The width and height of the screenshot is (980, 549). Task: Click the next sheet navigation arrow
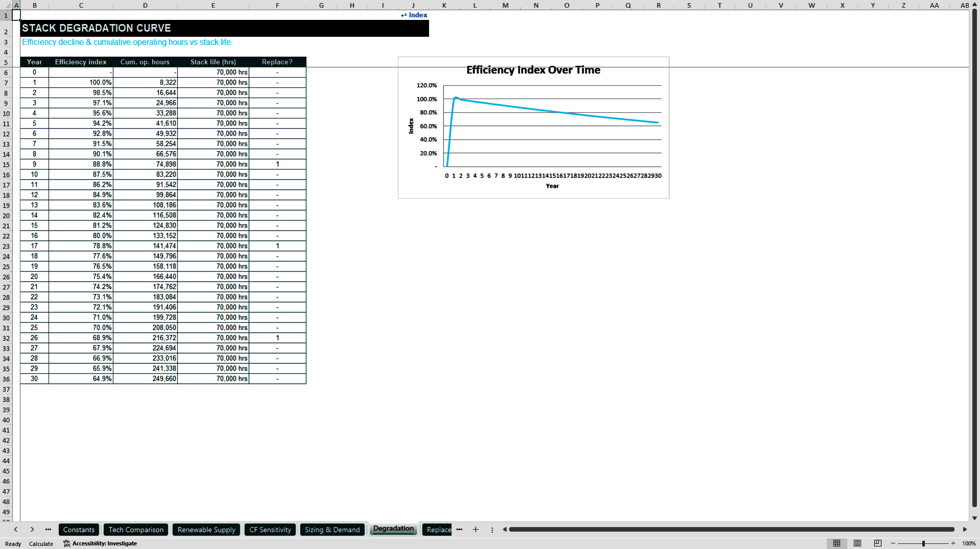pos(32,530)
